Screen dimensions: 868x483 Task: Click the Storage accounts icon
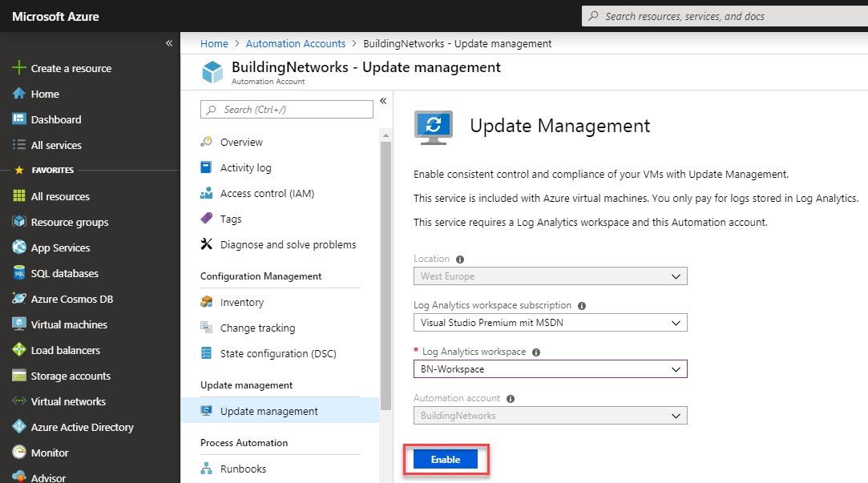pos(18,375)
